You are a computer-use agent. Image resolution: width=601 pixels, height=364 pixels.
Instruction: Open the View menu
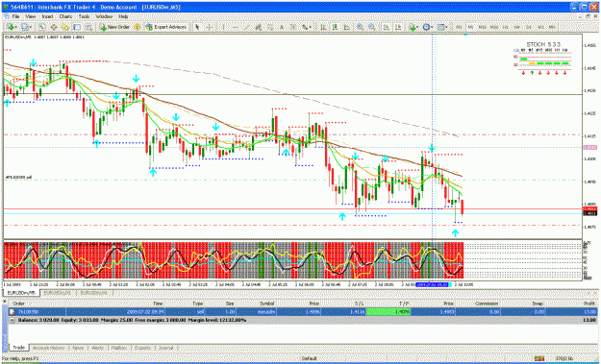[31, 16]
